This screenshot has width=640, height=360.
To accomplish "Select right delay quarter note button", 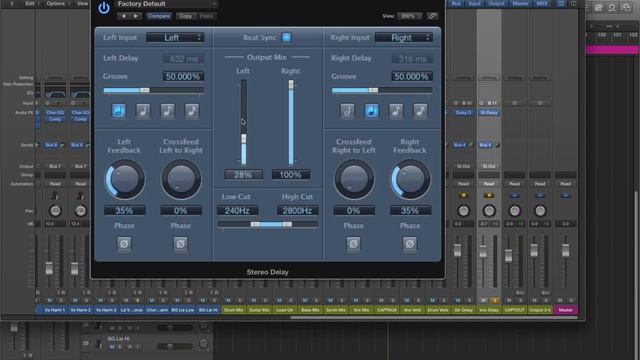I will [x=371, y=111].
